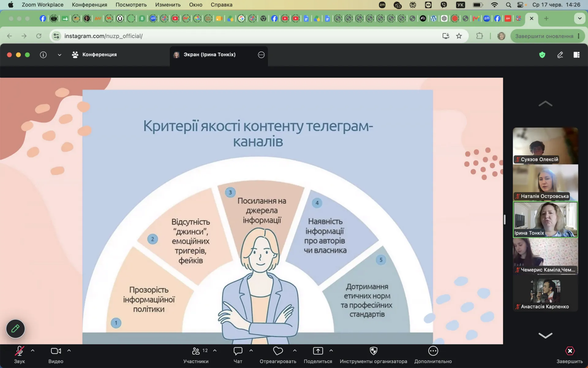Click the green annotation pencil button

point(15,329)
